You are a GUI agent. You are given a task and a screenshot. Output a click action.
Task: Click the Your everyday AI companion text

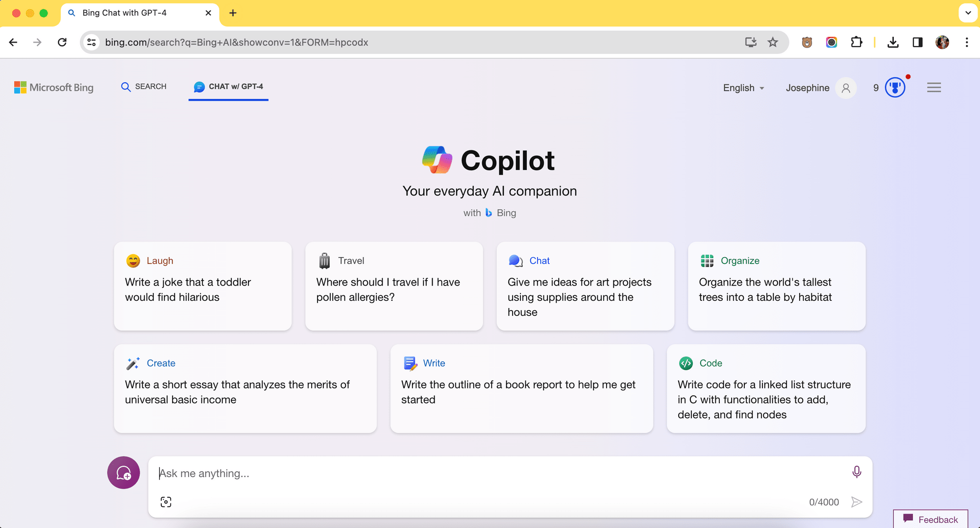click(490, 191)
